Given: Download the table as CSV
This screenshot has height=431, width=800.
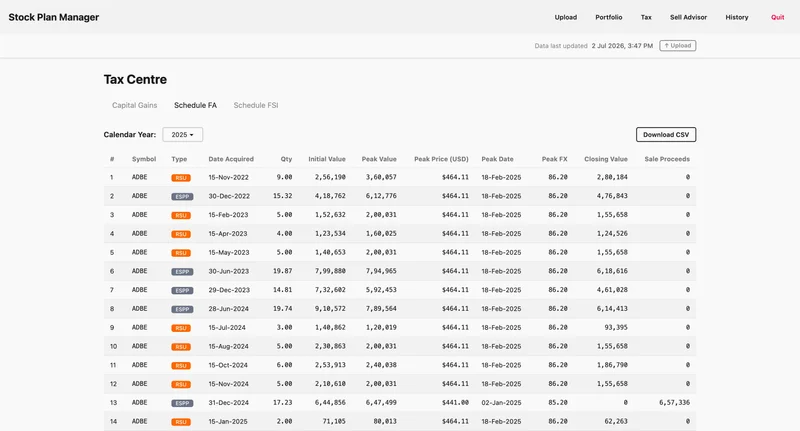Looking at the screenshot, I should (x=666, y=135).
